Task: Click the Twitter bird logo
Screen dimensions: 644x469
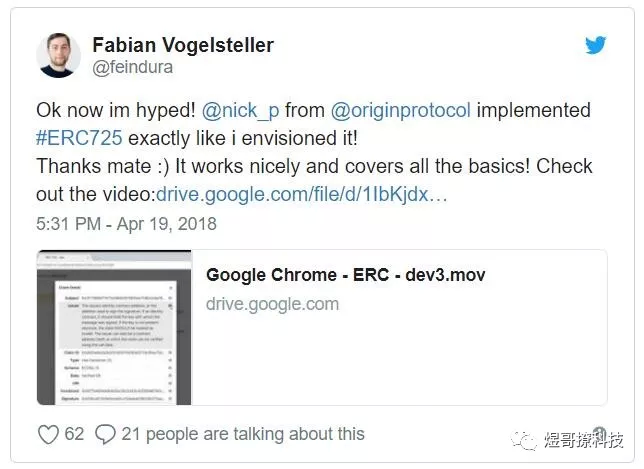Action: [595, 45]
